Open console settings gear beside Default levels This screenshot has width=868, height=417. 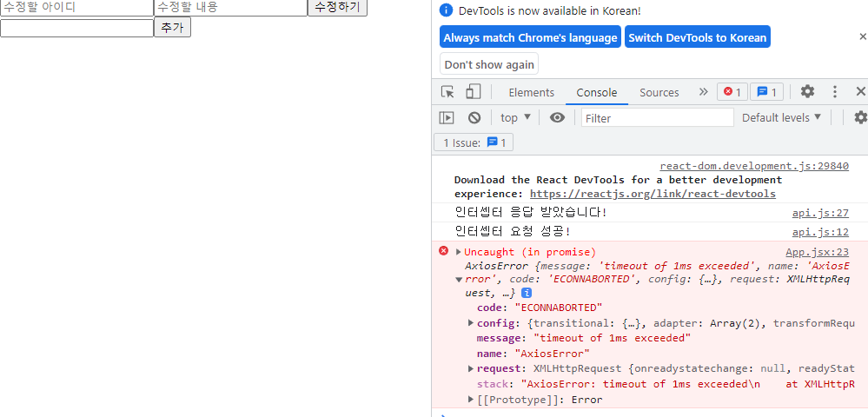(860, 117)
